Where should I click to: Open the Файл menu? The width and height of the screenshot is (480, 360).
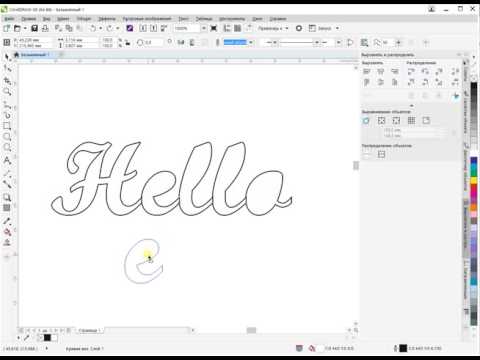pos(9,19)
